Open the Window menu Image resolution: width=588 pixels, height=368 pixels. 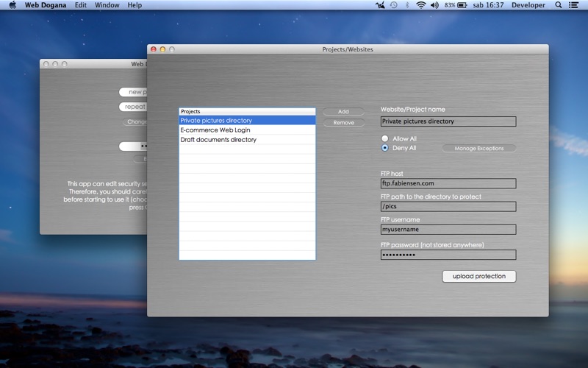coord(107,5)
